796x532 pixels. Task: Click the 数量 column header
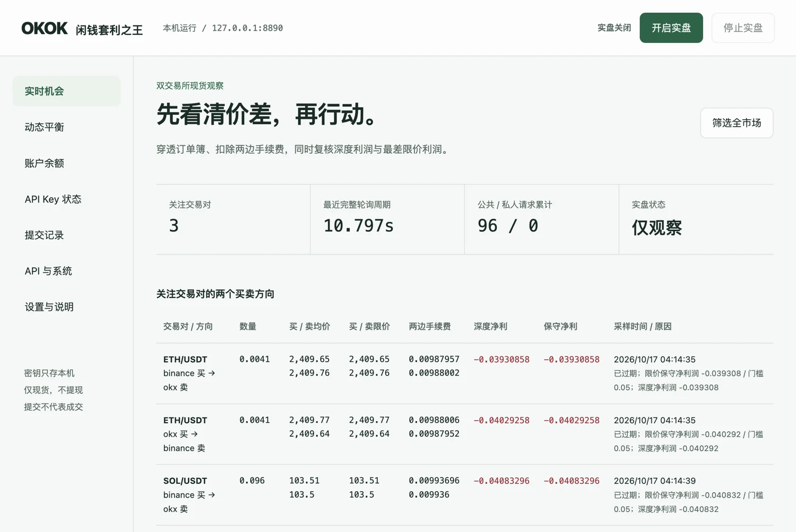pyautogui.click(x=248, y=327)
